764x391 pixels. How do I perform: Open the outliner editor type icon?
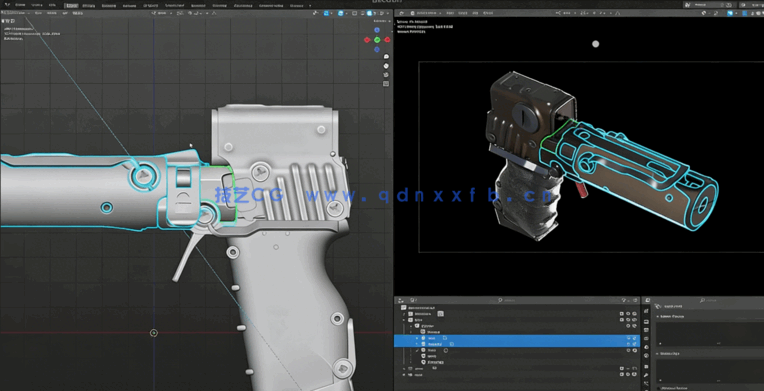(401, 301)
